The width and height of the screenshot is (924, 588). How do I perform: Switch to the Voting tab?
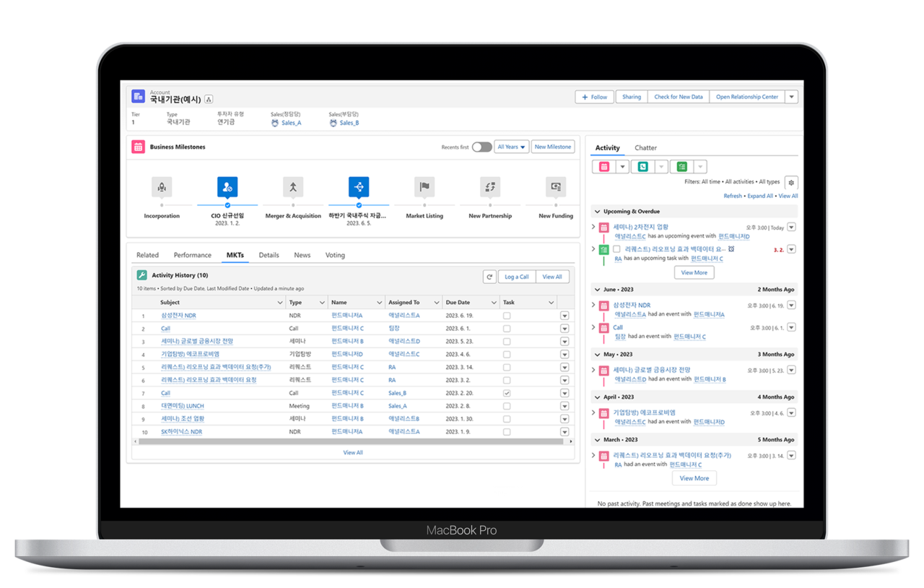point(335,255)
